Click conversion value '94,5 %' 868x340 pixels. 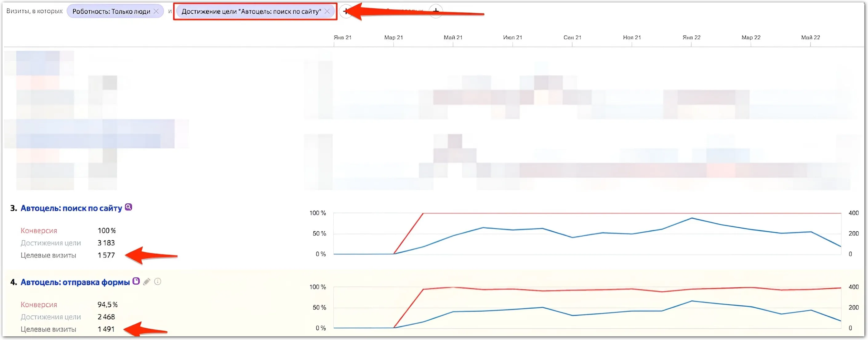click(x=107, y=305)
